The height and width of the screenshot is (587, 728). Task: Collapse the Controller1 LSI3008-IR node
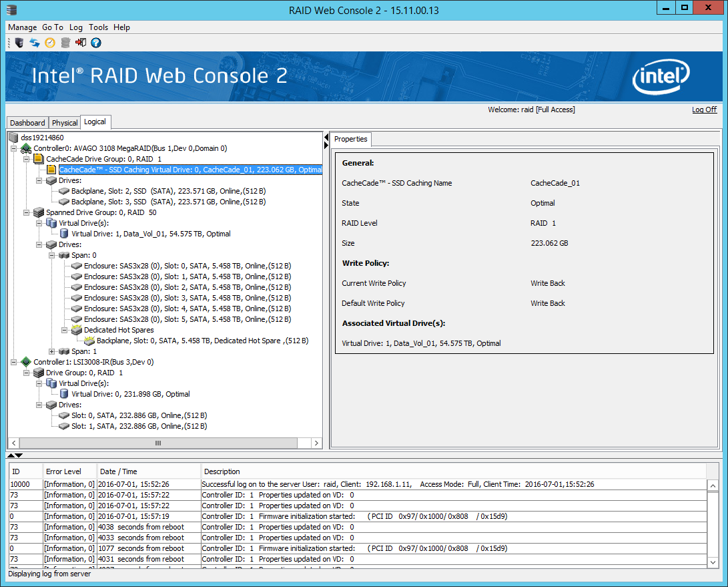click(x=14, y=363)
